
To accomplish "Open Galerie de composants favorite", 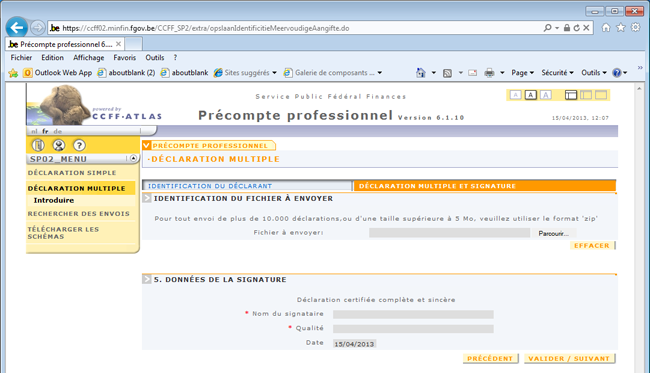I will pyautogui.click(x=332, y=73).
